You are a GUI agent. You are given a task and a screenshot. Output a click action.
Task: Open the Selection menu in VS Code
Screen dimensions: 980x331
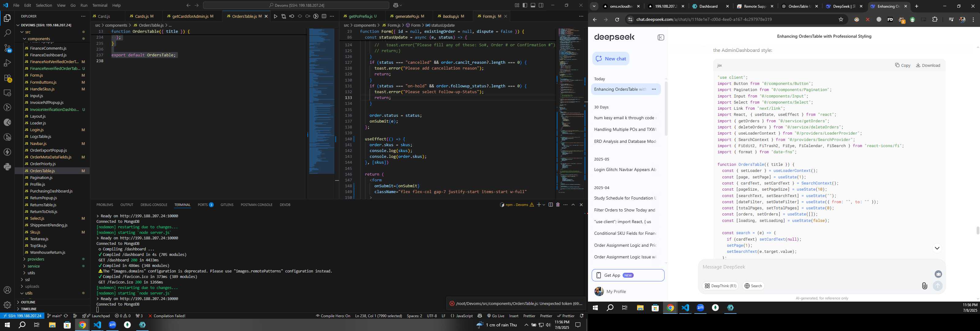click(x=44, y=5)
